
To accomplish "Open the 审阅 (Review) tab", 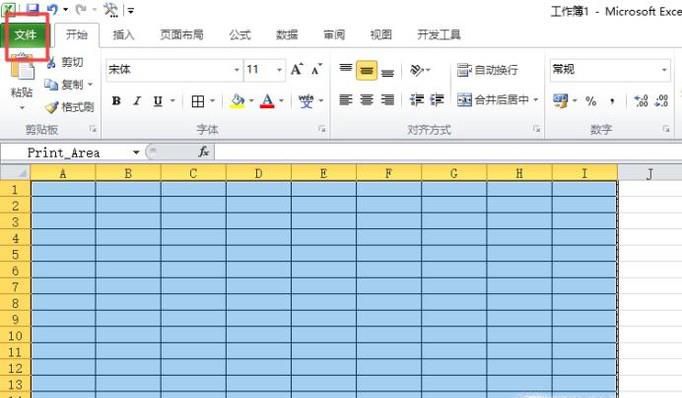I will 334,35.
